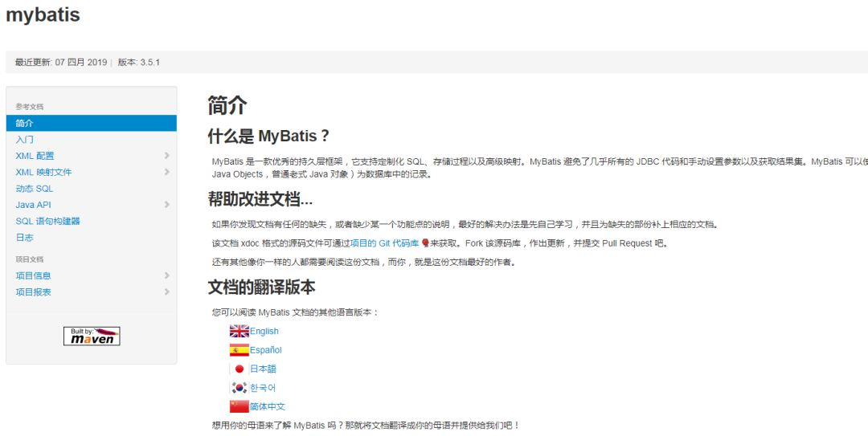Click the 什么是 MyBatis？ heading
The height and width of the screenshot is (436, 868).
268,136
